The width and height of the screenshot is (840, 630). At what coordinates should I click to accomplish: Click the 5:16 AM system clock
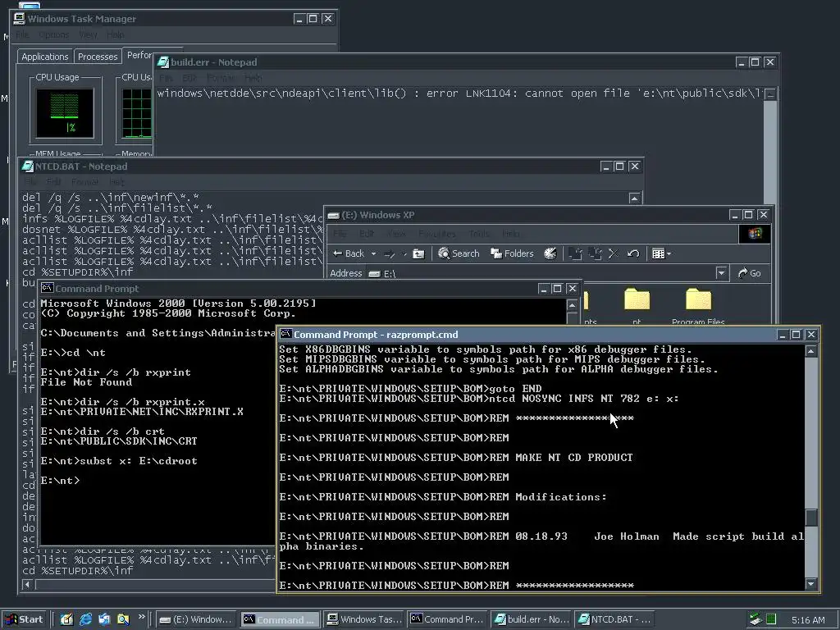point(808,620)
